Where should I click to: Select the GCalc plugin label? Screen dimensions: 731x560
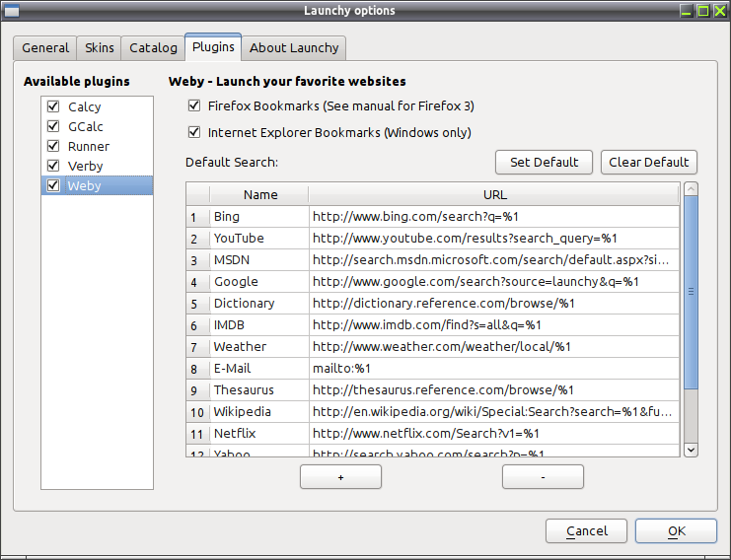tap(85, 127)
